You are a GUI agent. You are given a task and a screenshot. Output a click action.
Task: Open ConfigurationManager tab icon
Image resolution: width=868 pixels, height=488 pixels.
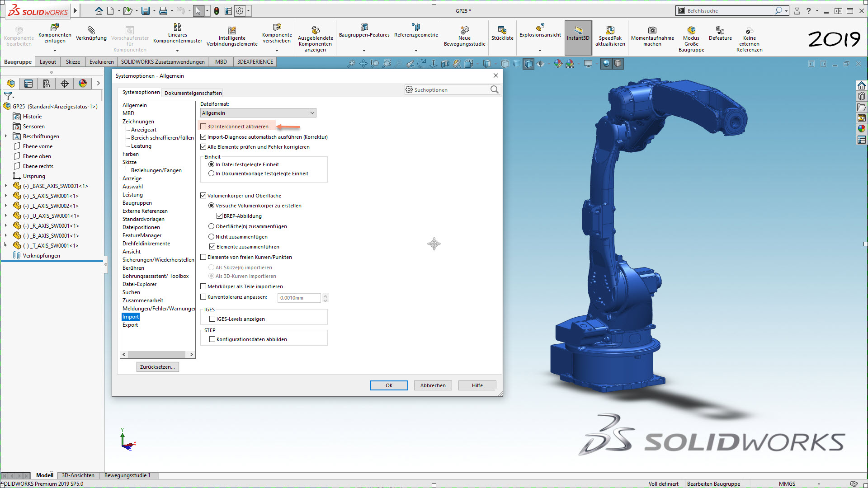click(47, 84)
